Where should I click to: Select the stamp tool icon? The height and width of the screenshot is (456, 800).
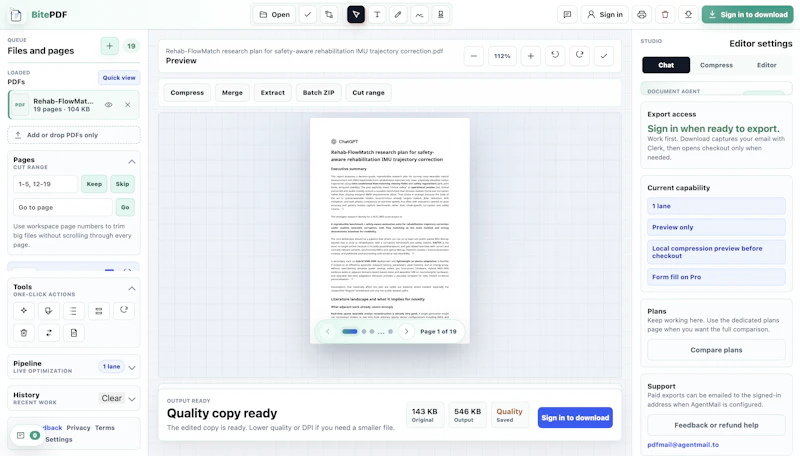coord(441,15)
